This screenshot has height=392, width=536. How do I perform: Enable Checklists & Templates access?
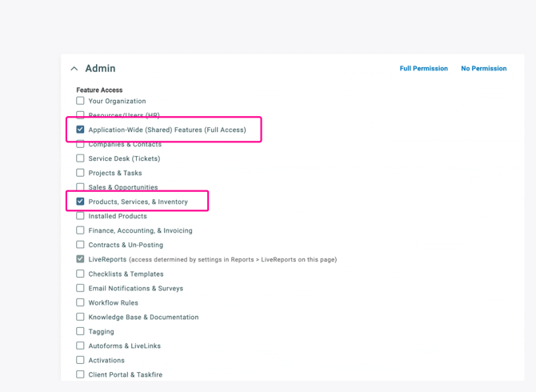[80, 274]
